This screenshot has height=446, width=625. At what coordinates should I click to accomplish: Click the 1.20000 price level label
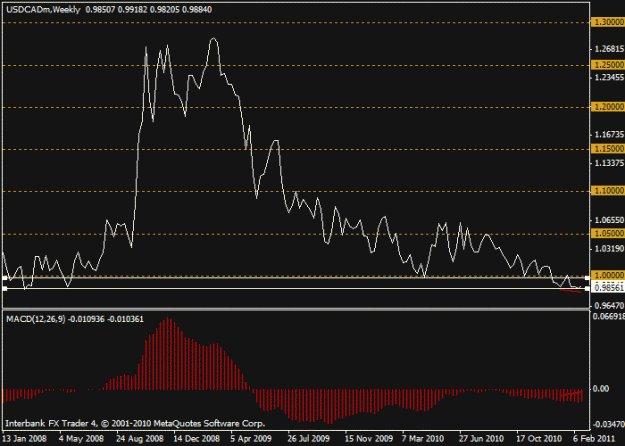tap(608, 107)
